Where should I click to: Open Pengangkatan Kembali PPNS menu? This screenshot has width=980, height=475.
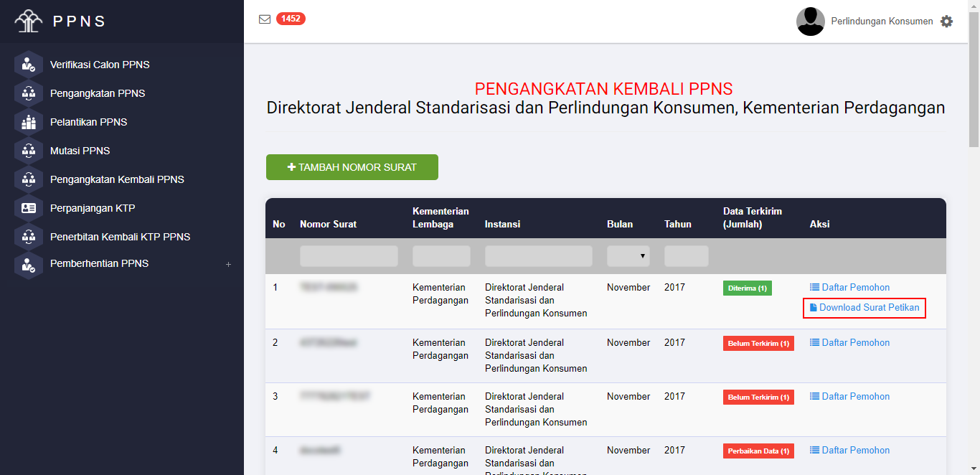117,179
